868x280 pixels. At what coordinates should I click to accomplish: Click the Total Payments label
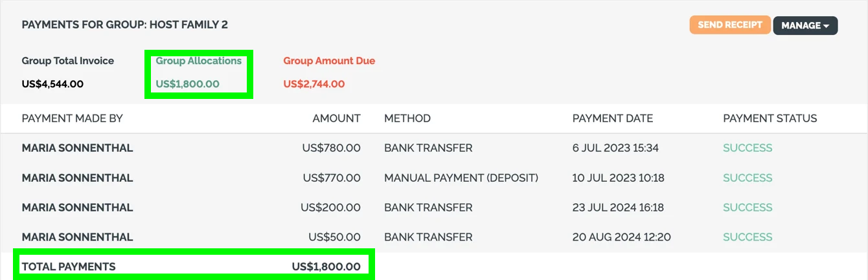pyautogui.click(x=69, y=266)
